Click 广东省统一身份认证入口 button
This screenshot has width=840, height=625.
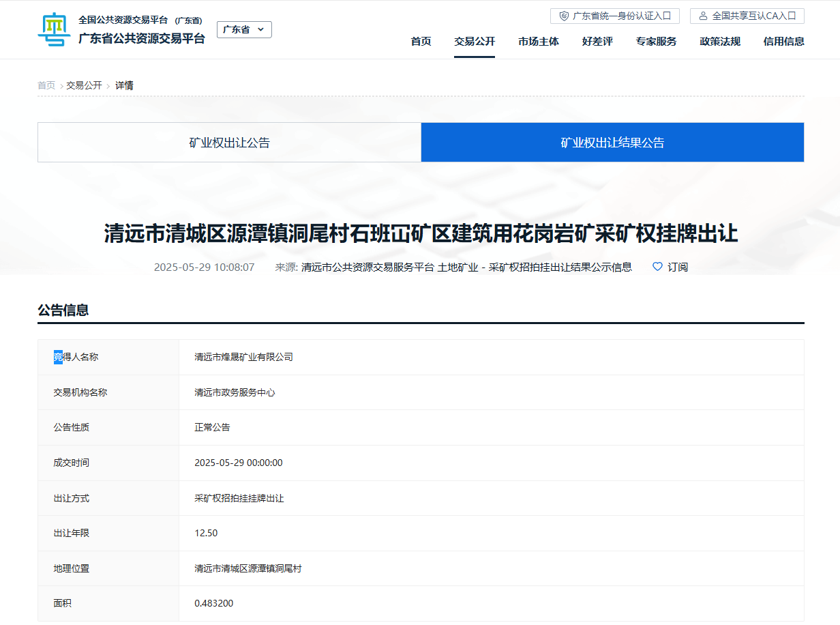click(614, 16)
